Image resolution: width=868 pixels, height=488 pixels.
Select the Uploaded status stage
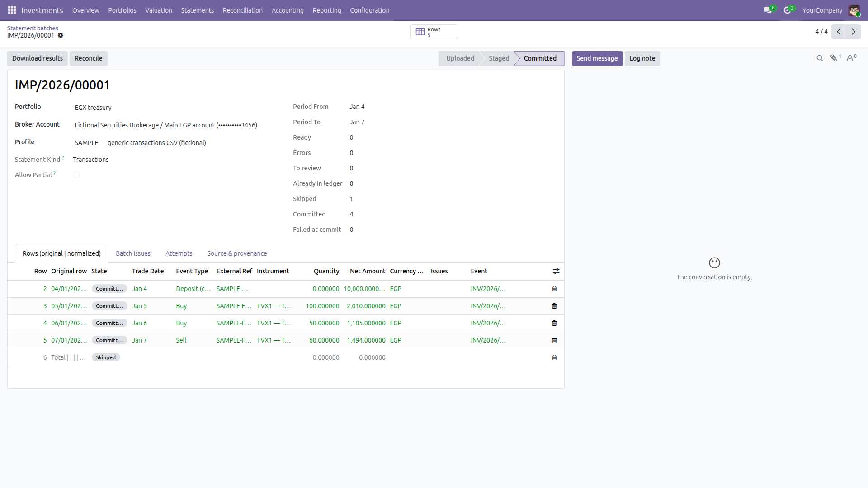pyautogui.click(x=460, y=58)
